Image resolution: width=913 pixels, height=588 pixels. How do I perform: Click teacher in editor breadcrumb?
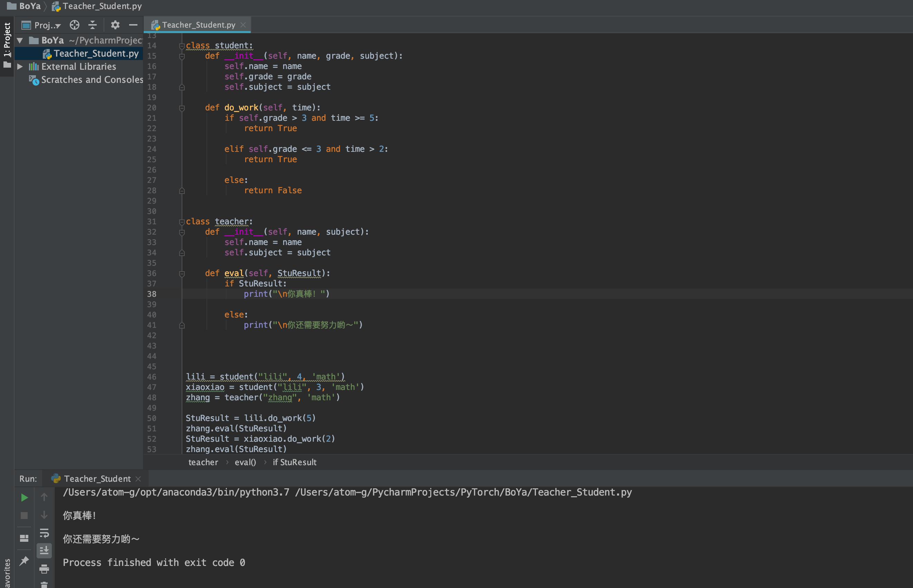point(203,462)
